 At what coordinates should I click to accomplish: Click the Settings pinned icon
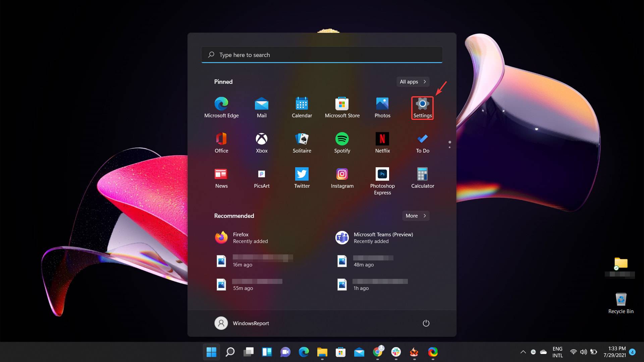[422, 107]
